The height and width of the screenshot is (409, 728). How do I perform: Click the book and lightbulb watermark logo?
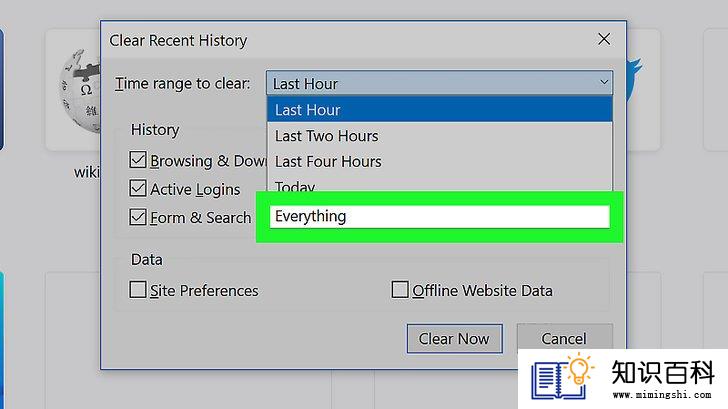562,377
